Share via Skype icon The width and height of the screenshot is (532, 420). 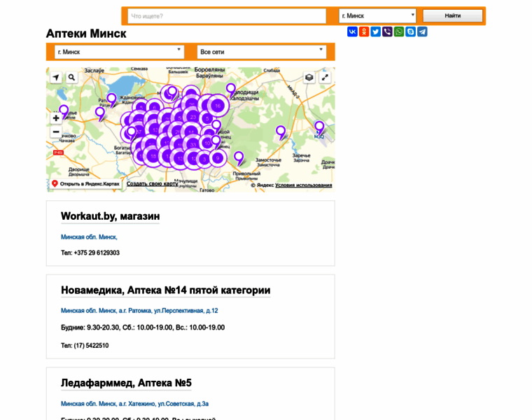(410, 32)
